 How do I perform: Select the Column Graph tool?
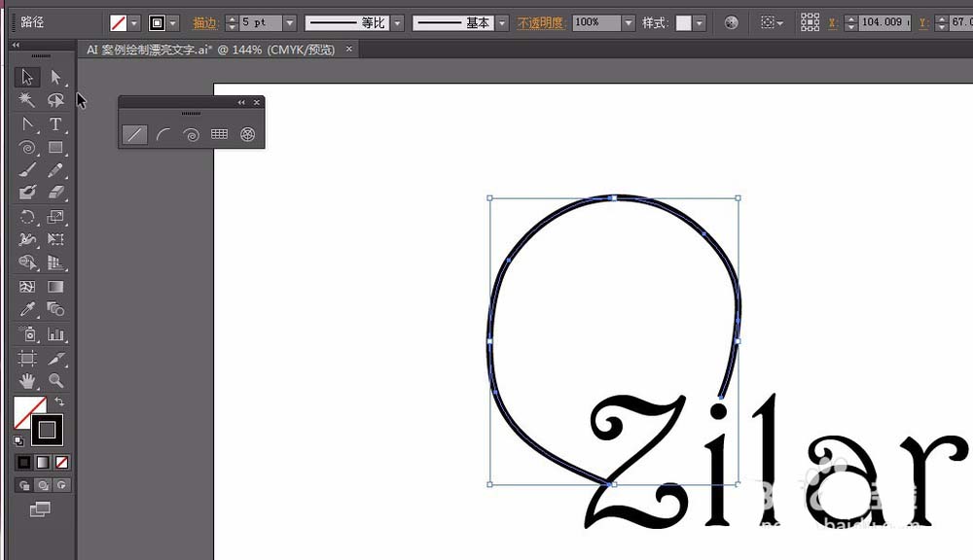[55, 334]
